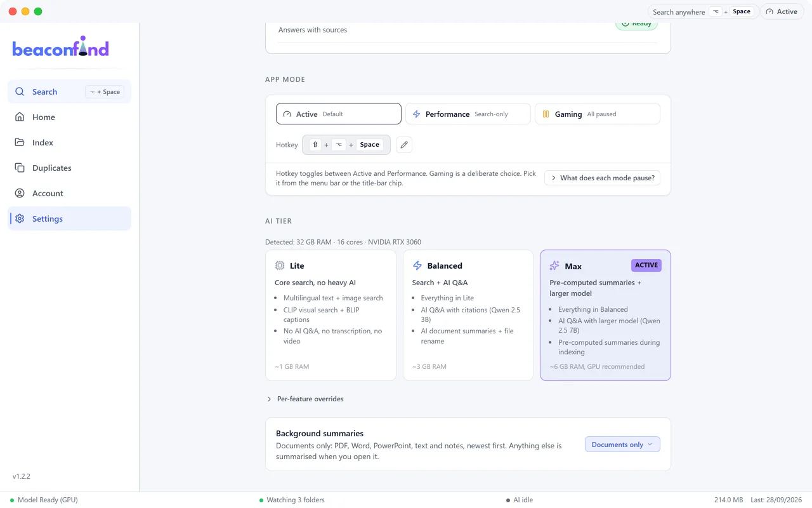Click the Account person icon
The image size is (812, 508).
(20, 193)
